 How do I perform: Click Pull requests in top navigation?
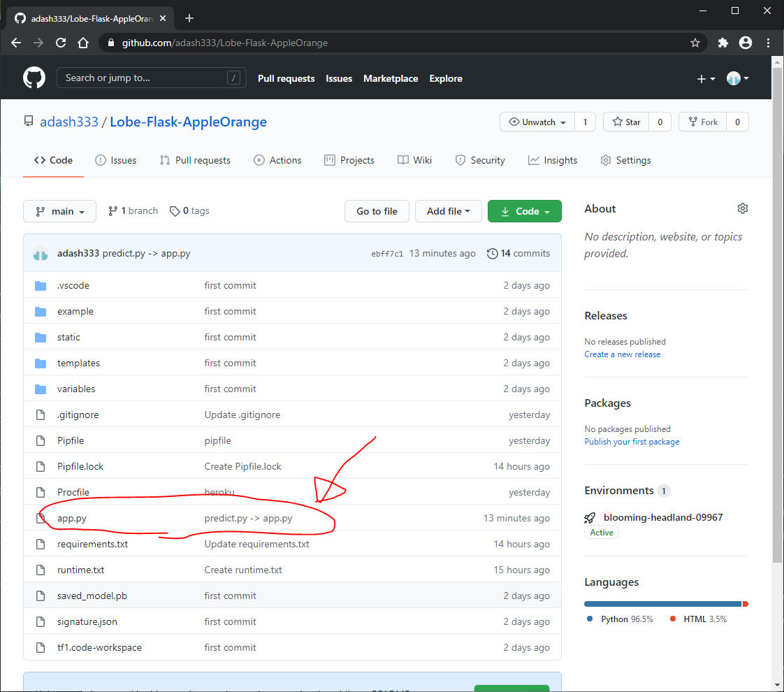[286, 78]
